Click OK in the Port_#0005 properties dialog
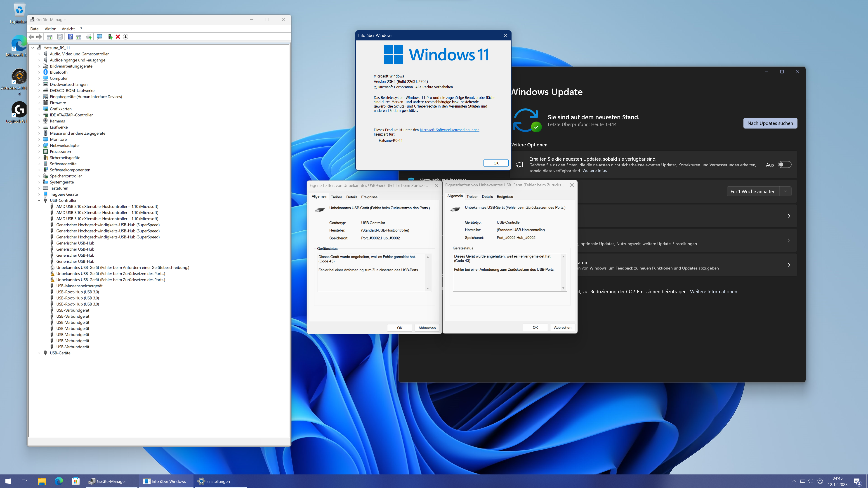868x488 pixels. (x=535, y=327)
